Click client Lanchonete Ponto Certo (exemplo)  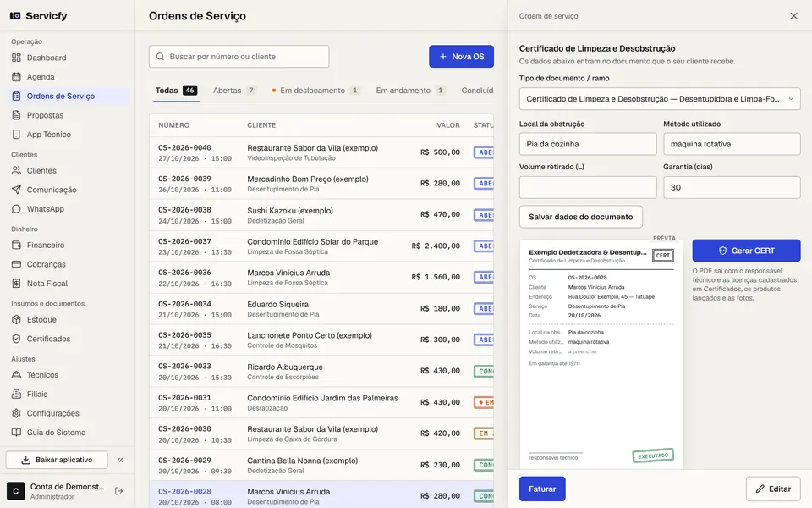click(310, 335)
